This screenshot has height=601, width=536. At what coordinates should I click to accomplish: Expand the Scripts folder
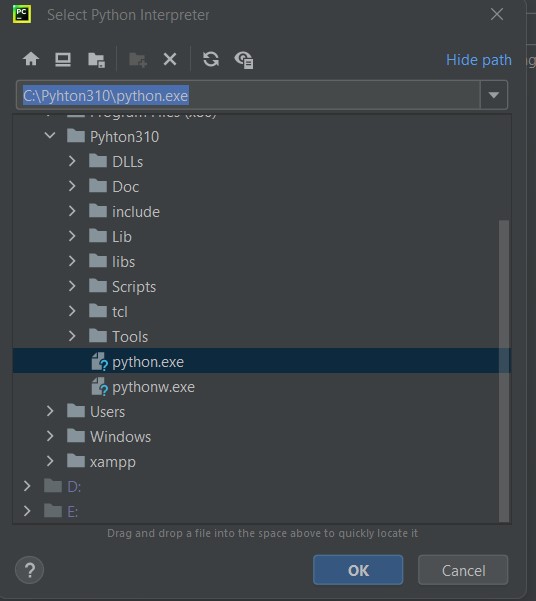pos(72,286)
